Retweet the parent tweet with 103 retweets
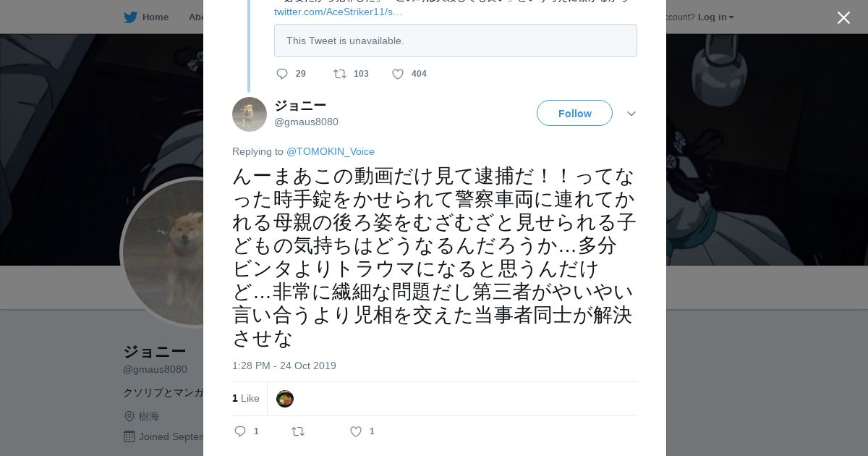The width and height of the screenshot is (868, 456). pyautogui.click(x=340, y=74)
